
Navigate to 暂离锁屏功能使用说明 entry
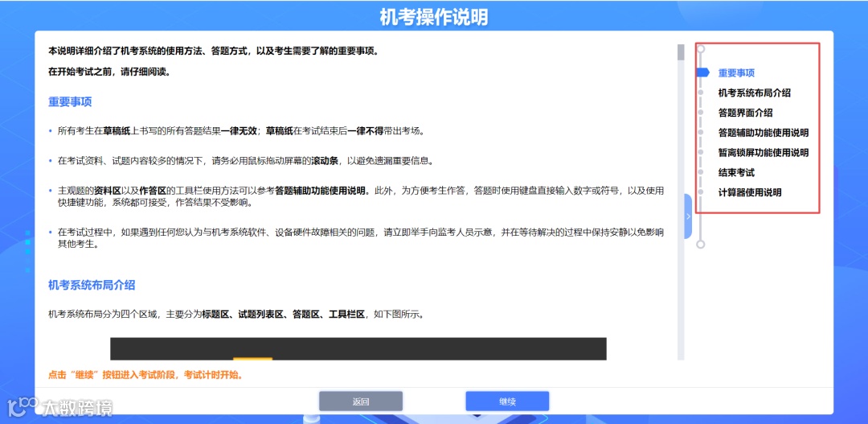(764, 152)
